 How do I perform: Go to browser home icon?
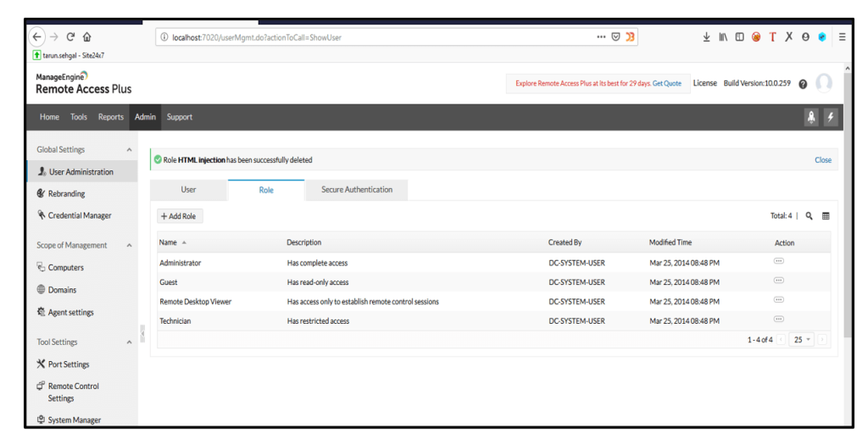tap(87, 37)
